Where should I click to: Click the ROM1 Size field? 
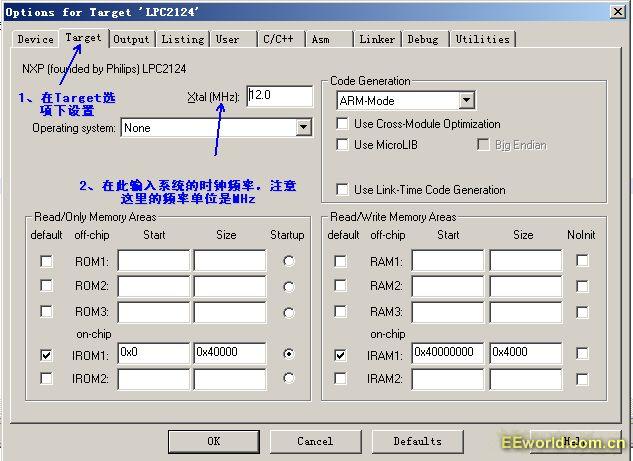(230, 260)
